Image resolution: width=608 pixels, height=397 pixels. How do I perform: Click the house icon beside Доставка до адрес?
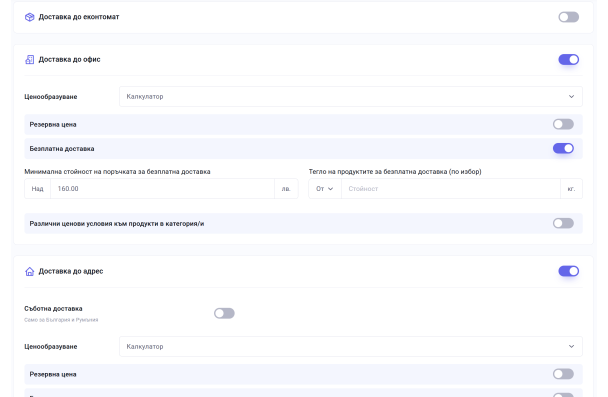29,271
